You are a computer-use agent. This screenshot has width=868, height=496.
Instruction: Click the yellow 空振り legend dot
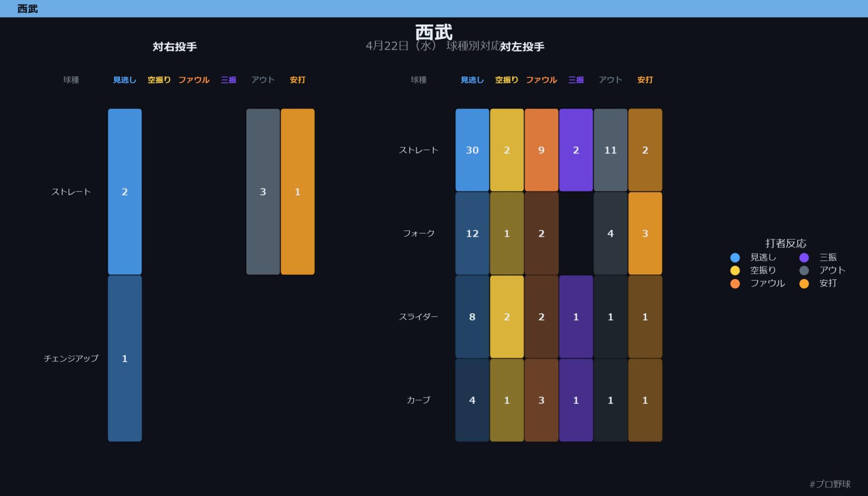point(735,270)
